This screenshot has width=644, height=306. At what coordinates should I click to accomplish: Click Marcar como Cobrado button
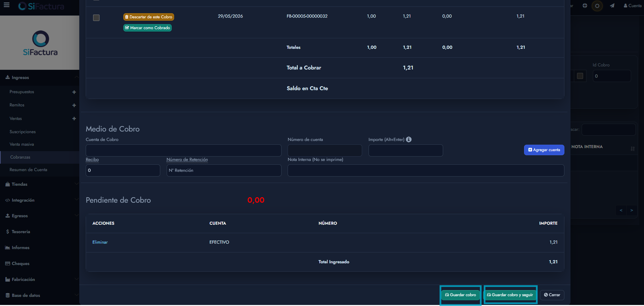point(147,28)
